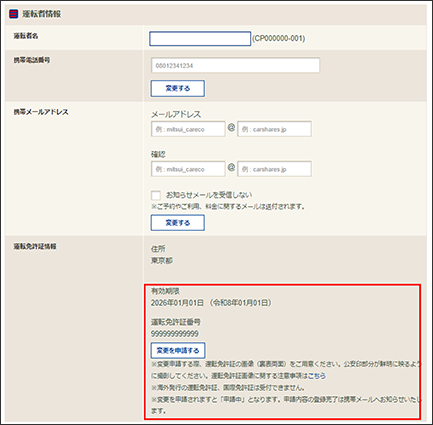Screen dimensions: 433x425
Task: Click the お知らせメールを受信しない label text
Action: 209,195
